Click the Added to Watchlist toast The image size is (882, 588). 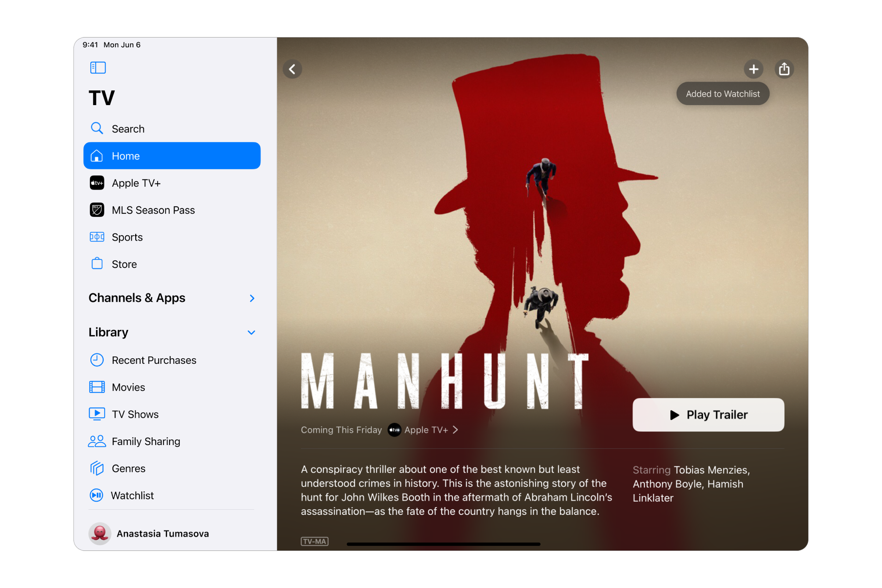click(x=723, y=94)
